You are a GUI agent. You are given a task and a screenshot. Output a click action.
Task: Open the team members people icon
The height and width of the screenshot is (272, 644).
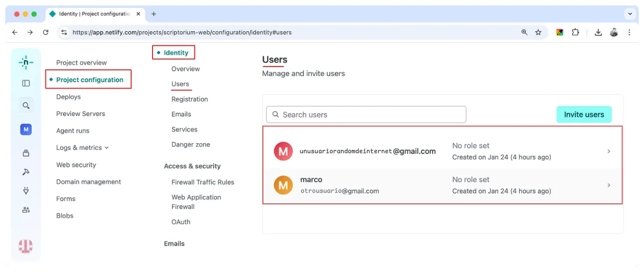(26, 210)
